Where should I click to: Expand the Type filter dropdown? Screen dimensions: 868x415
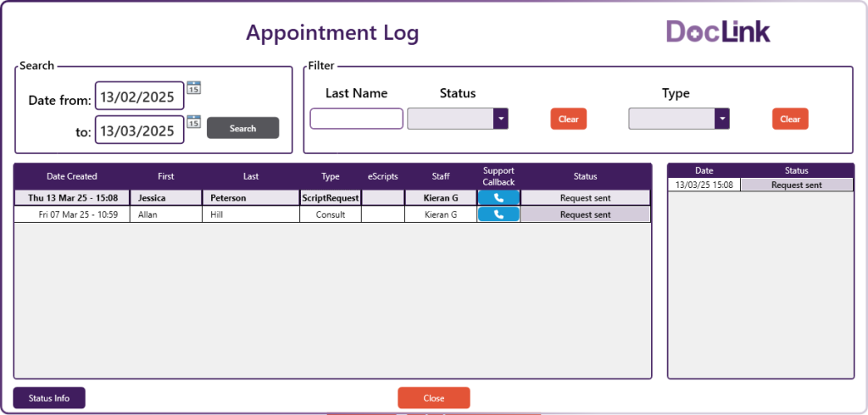(722, 119)
